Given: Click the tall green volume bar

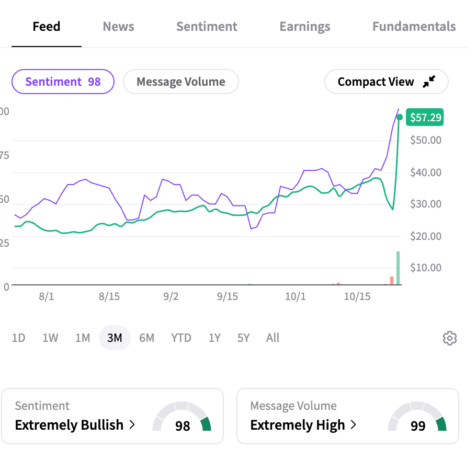Looking at the screenshot, I should coord(398,269).
